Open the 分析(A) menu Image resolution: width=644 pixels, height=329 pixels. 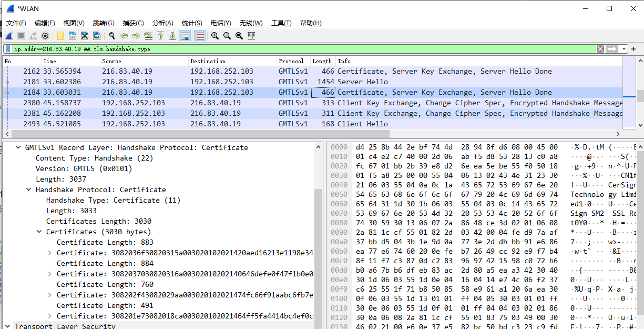162,23
